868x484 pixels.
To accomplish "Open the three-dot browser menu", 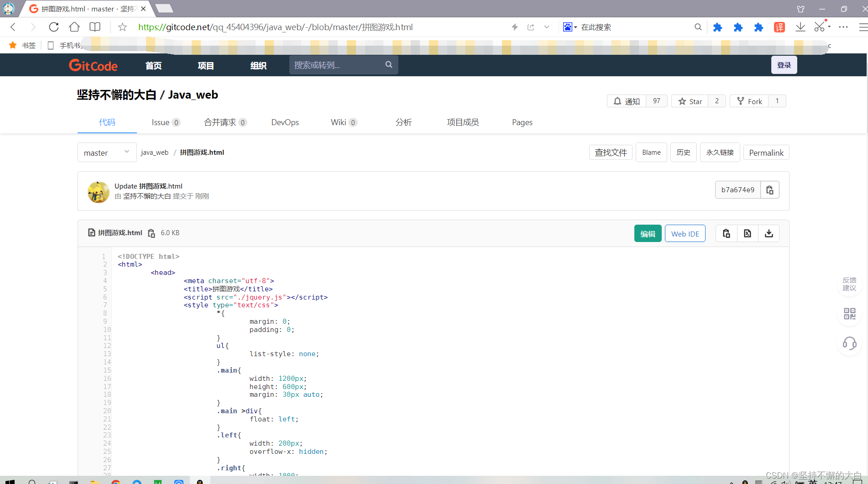I will click(x=843, y=27).
